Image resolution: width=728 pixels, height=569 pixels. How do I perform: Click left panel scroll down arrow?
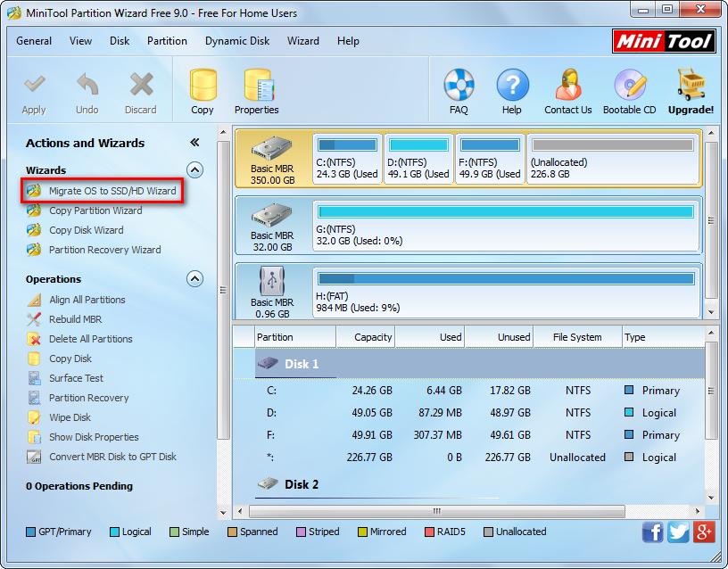[223, 513]
